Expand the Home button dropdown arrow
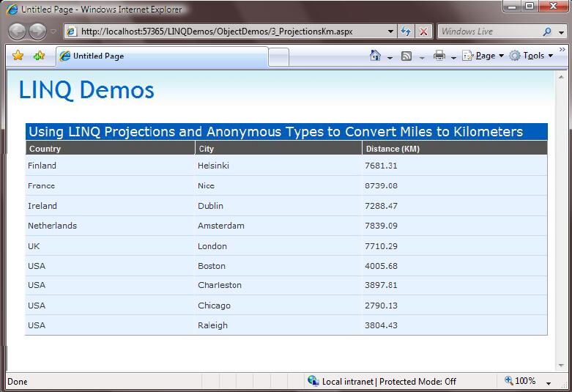The width and height of the screenshot is (572, 392). 390,57
